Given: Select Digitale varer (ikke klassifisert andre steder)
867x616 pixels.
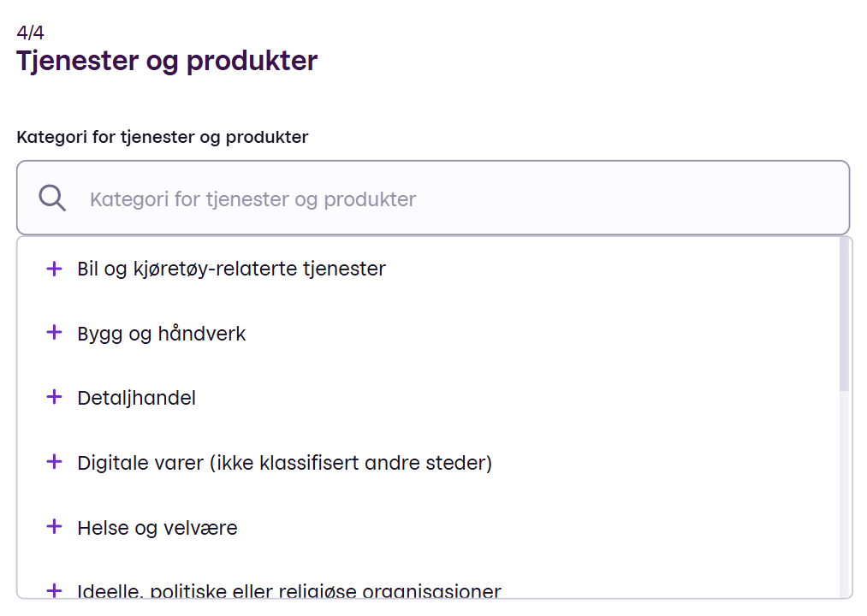Looking at the screenshot, I should [x=284, y=463].
